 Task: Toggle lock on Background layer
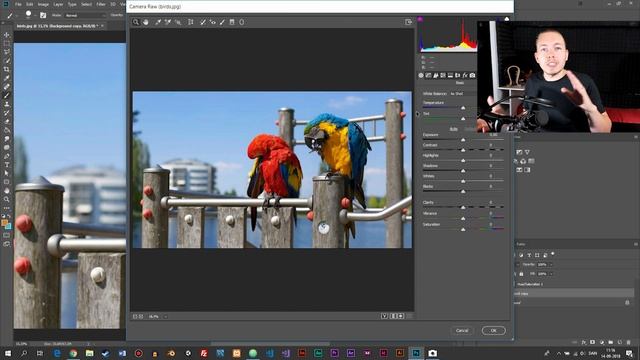coord(627,302)
